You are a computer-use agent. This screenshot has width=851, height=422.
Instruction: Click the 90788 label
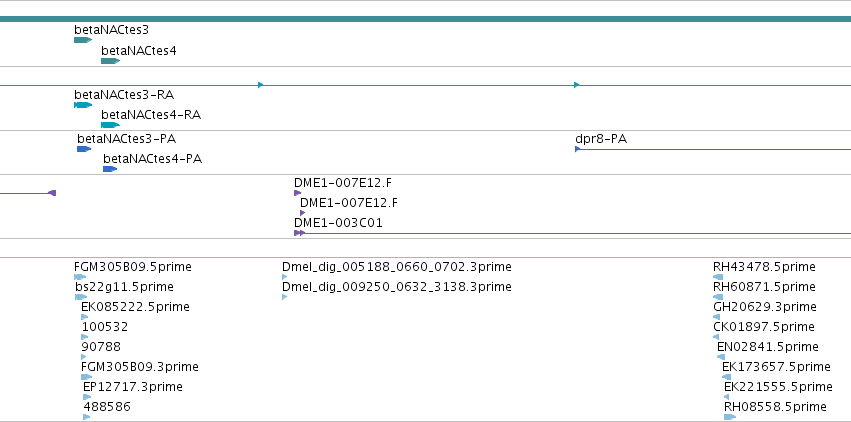tap(101, 347)
